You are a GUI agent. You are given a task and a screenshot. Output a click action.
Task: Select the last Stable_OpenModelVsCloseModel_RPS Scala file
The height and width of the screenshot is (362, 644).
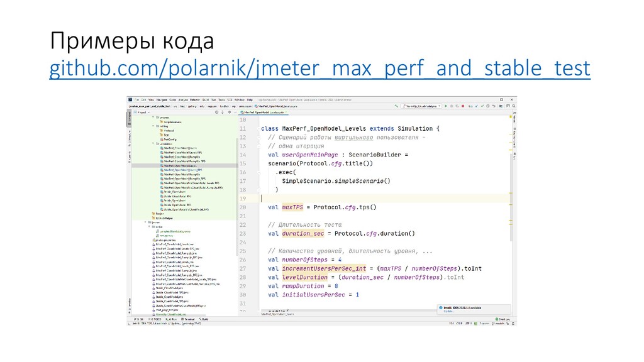pos(184,209)
